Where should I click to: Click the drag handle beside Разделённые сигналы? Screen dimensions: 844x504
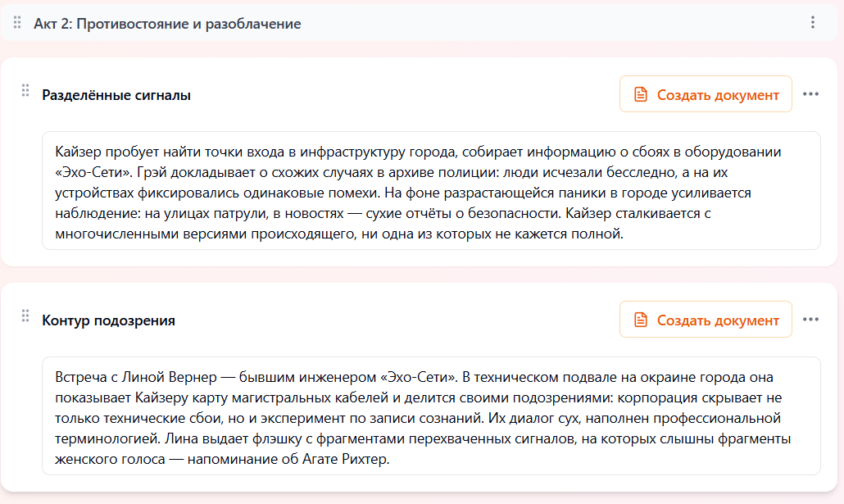[x=25, y=91]
